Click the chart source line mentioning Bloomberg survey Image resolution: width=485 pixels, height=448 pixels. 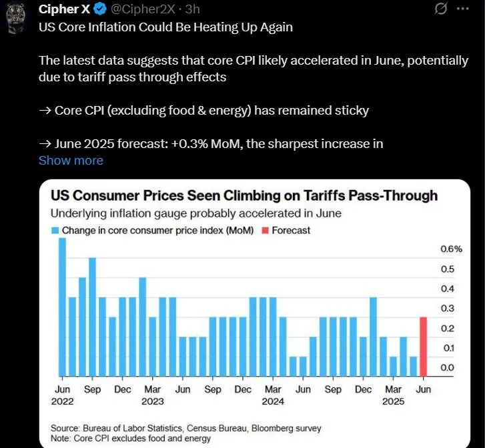coord(185,427)
